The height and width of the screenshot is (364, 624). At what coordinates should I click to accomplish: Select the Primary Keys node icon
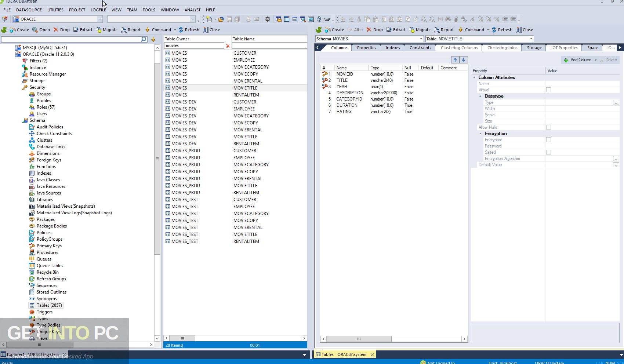[x=32, y=246]
